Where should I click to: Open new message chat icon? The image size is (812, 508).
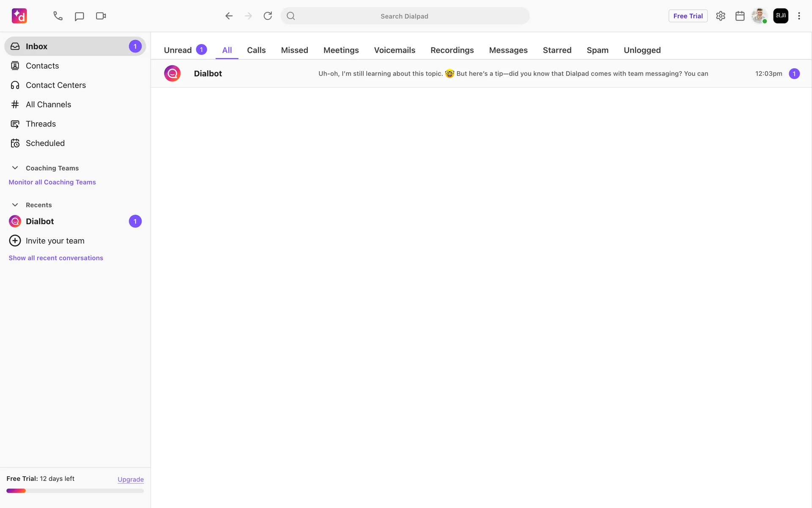(x=79, y=16)
